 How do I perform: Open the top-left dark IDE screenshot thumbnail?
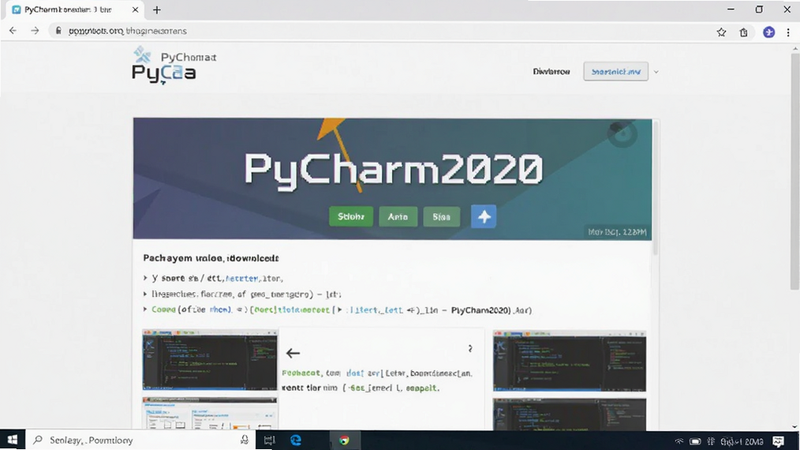pyautogui.click(x=210, y=360)
